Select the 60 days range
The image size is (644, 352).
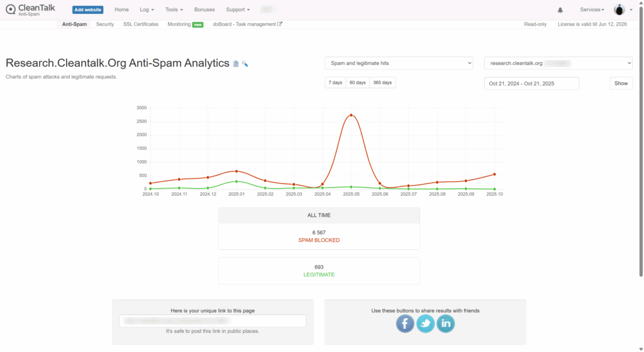[357, 83]
